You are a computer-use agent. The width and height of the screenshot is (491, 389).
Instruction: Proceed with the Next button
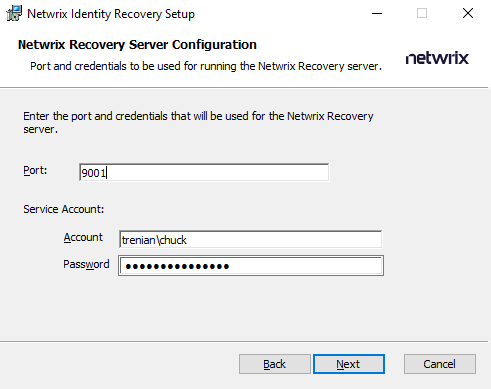point(349,364)
